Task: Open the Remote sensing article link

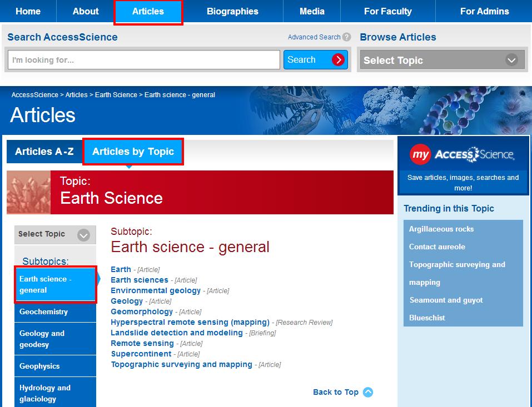Action: coord(142,343)
